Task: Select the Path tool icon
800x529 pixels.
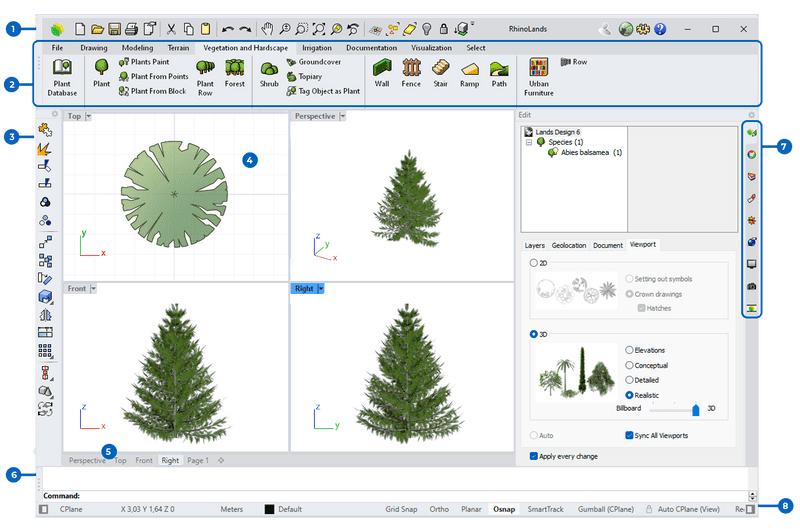Action: [499, 68]
